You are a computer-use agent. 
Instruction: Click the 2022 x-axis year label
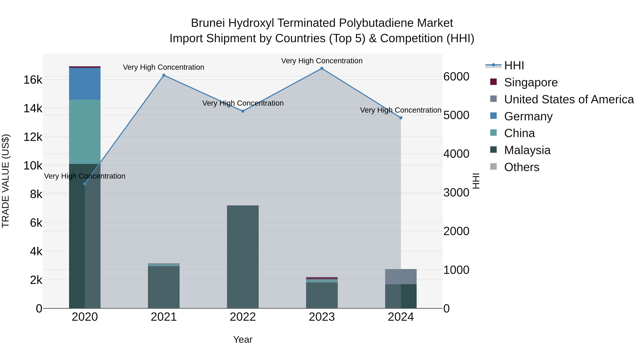243,317
